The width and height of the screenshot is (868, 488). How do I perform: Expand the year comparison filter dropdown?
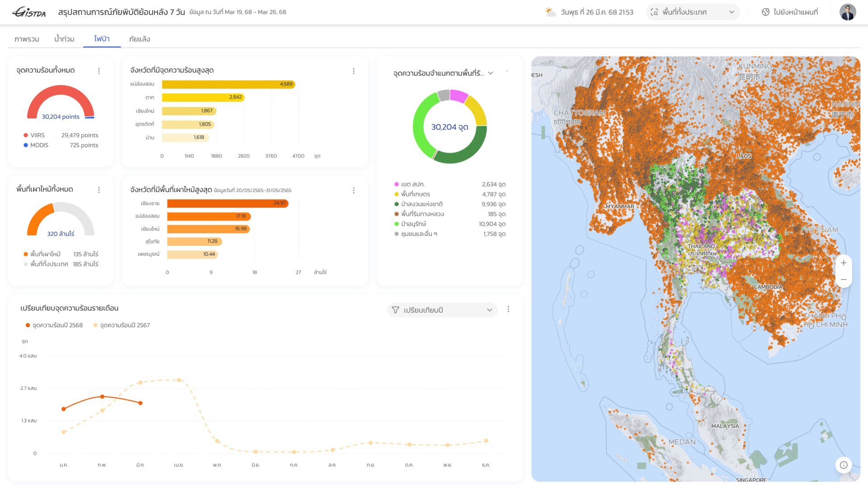(442, 310)
